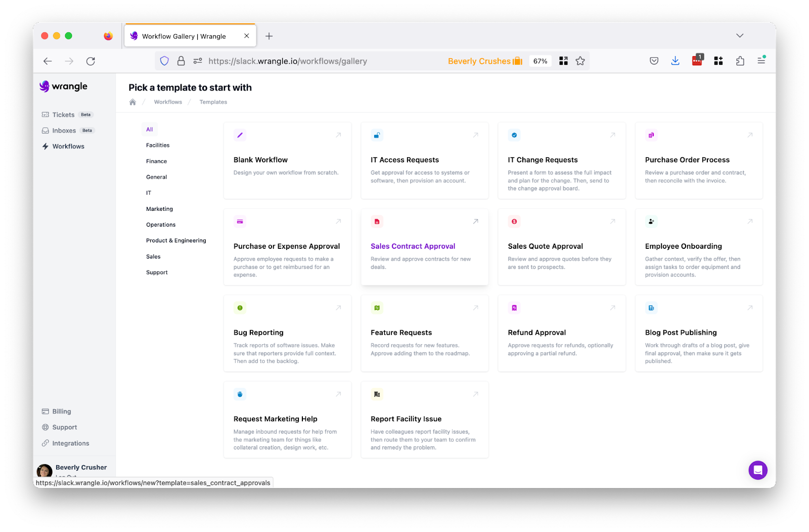
Task: Open the chat support bubble
Action: point(758,470)
